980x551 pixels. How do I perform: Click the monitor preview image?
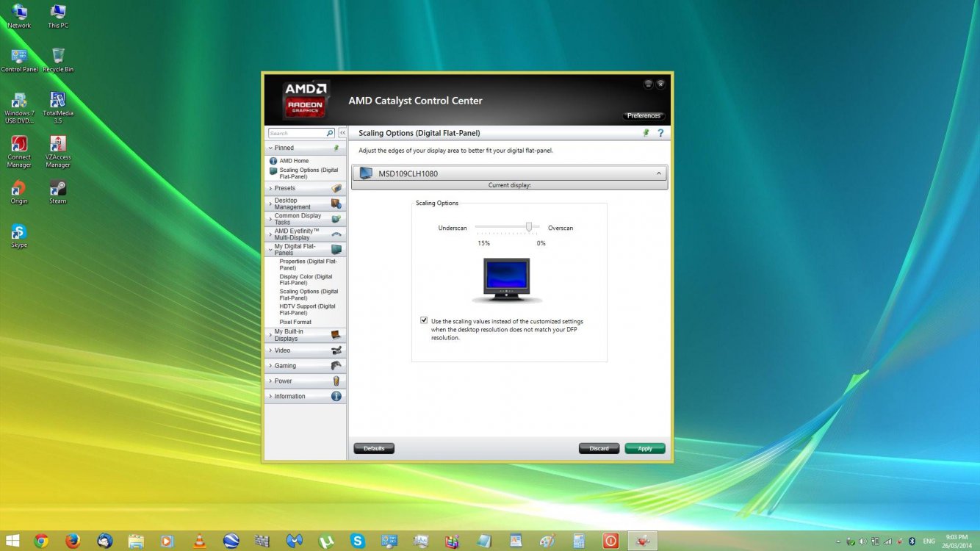507,280
